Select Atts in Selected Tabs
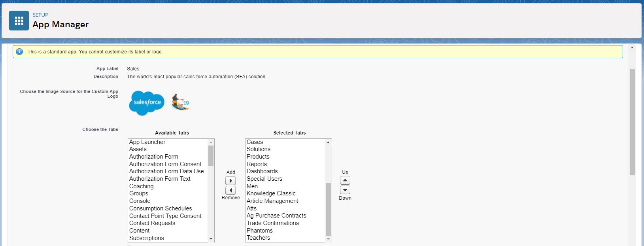Image resolution: width=644 pixels, height=246 pixels. pyautogui.click(x=285, y=208)
